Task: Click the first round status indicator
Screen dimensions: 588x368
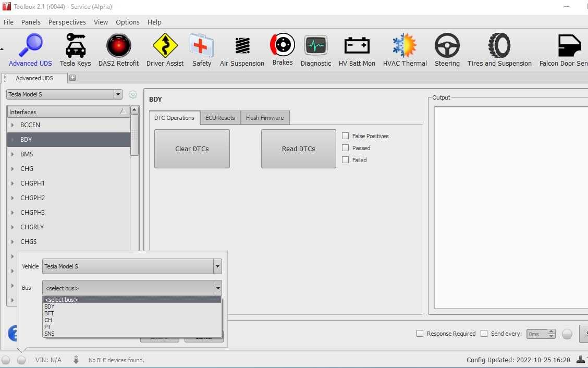Action: [x=6, y=360]
